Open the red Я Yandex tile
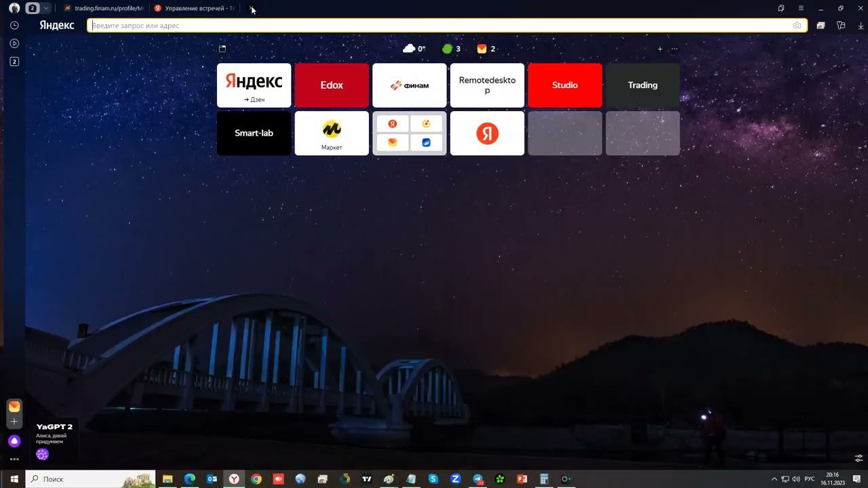The width and height of the screenshot is (868, 488). pos(487,134)
